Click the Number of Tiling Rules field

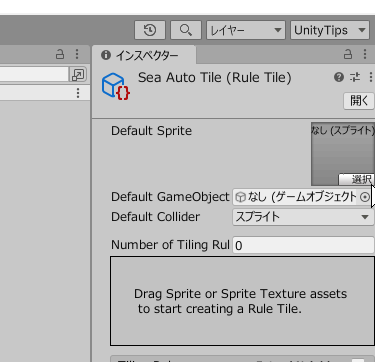[x=303, y=245]
